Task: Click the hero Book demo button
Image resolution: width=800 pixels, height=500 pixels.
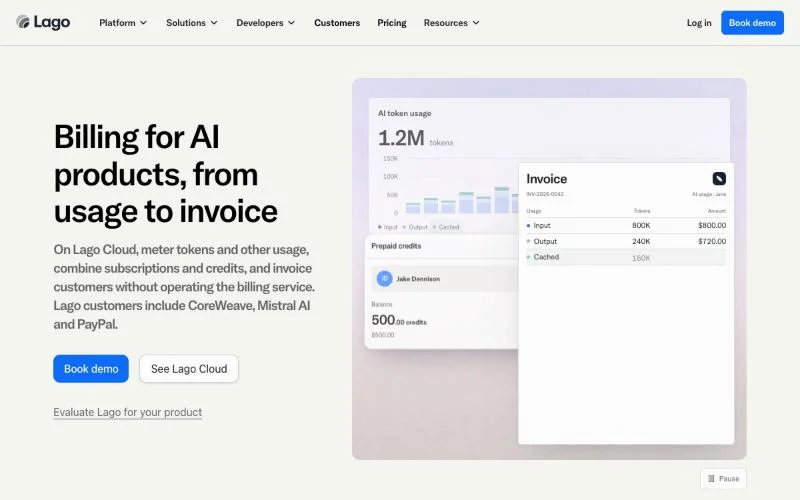Action: click(91, 368)
